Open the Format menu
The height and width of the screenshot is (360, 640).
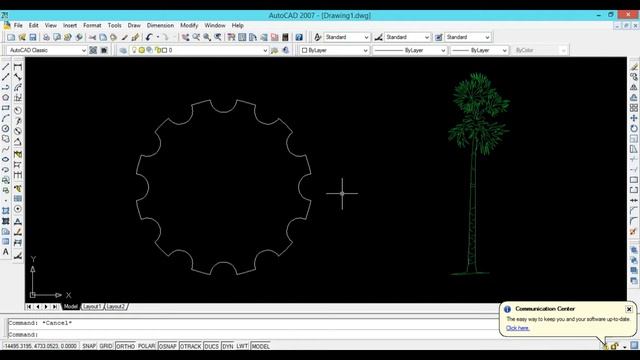click(92, 25)
